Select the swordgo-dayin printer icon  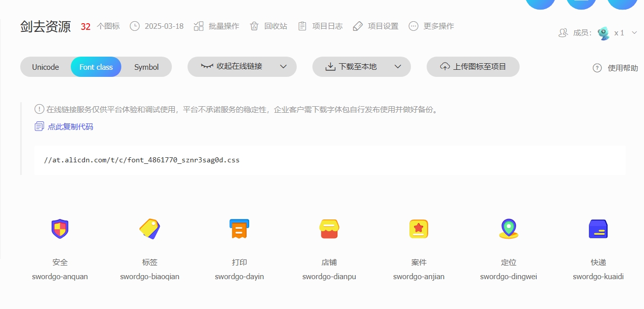239,229
